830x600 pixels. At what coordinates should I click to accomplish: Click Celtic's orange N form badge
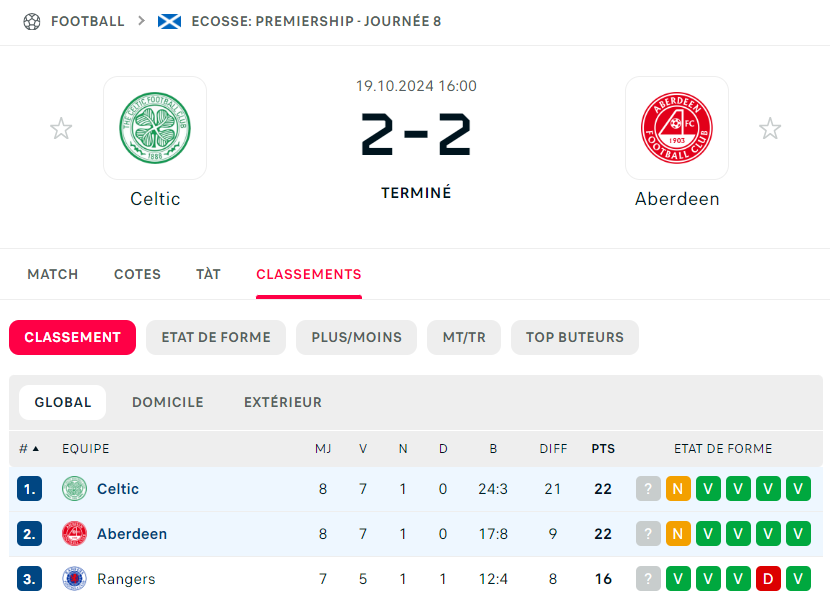(678, 489)
